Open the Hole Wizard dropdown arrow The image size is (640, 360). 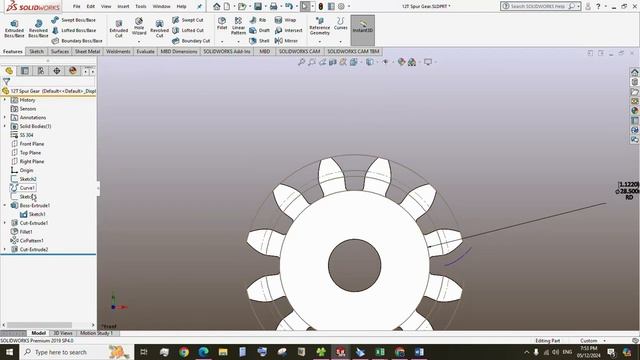139,41
